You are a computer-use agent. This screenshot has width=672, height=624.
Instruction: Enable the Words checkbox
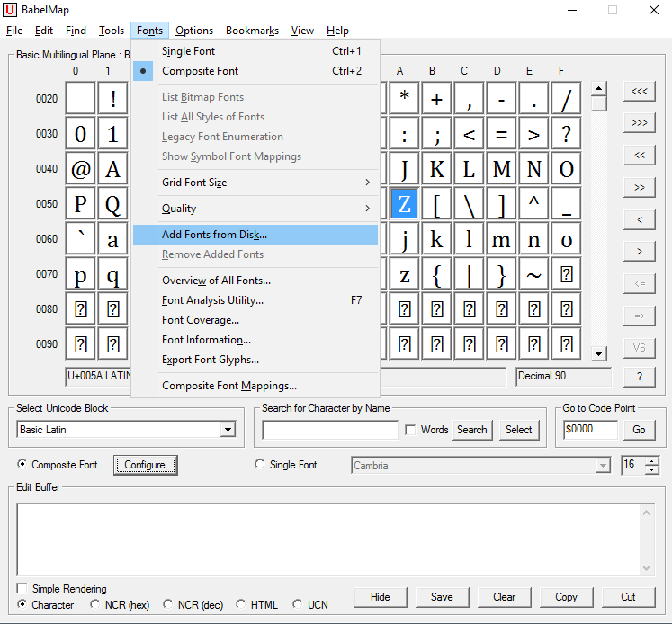[x=410, y=430]
